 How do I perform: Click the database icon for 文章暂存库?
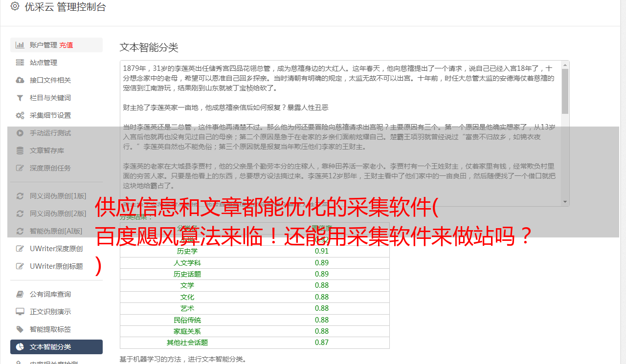[x=20, y=150]
